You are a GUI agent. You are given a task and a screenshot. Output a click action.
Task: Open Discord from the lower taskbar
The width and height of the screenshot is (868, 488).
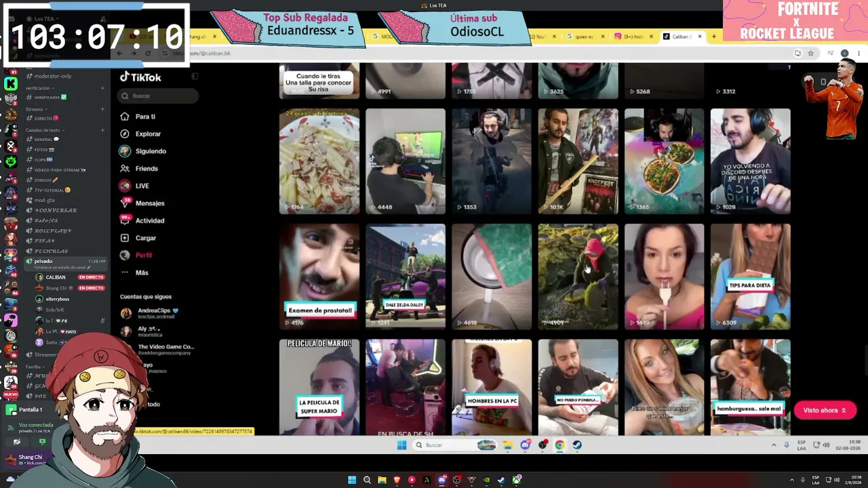point(441,481)
